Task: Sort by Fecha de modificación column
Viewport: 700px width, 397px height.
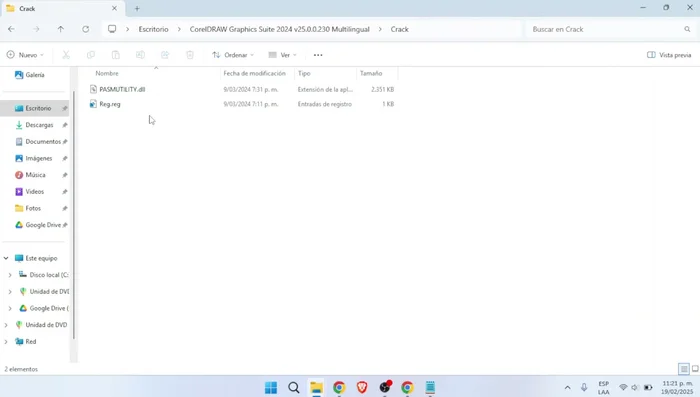Action: coord(254,73)
